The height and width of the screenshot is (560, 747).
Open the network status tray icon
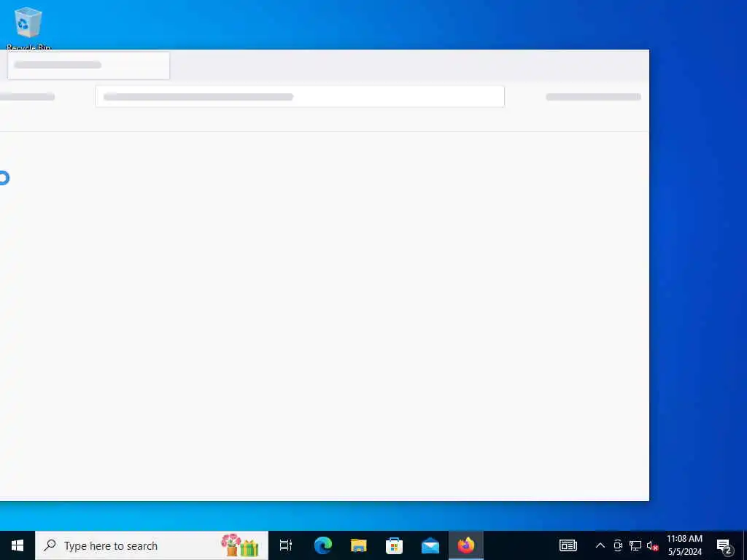635,545
